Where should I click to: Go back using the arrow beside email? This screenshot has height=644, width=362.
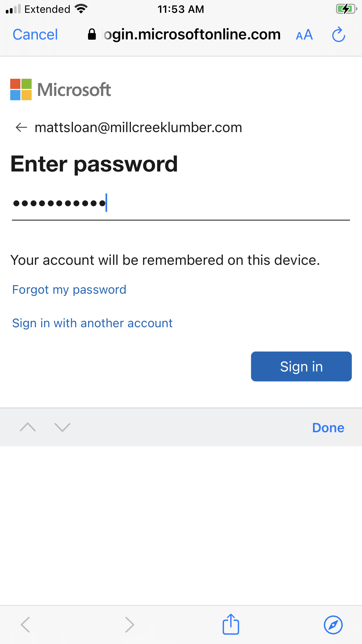point(21,127)
